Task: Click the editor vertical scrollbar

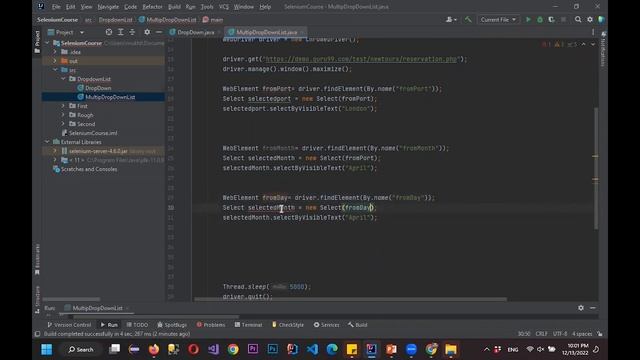Action: (596, 167)
